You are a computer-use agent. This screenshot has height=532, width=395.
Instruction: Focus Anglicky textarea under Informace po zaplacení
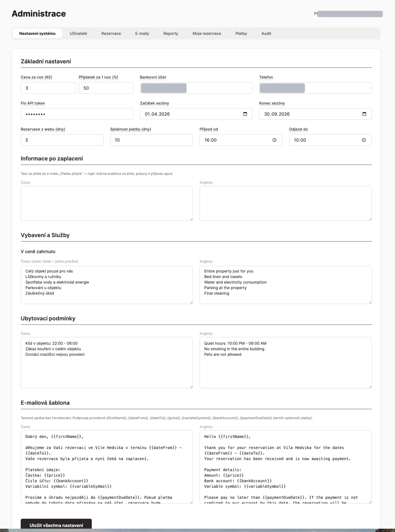tap(286, 203)
